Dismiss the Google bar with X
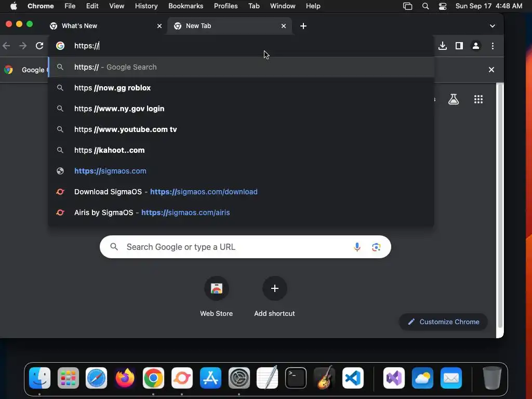The width and height of the screenshot is (532, 399). 491,70
